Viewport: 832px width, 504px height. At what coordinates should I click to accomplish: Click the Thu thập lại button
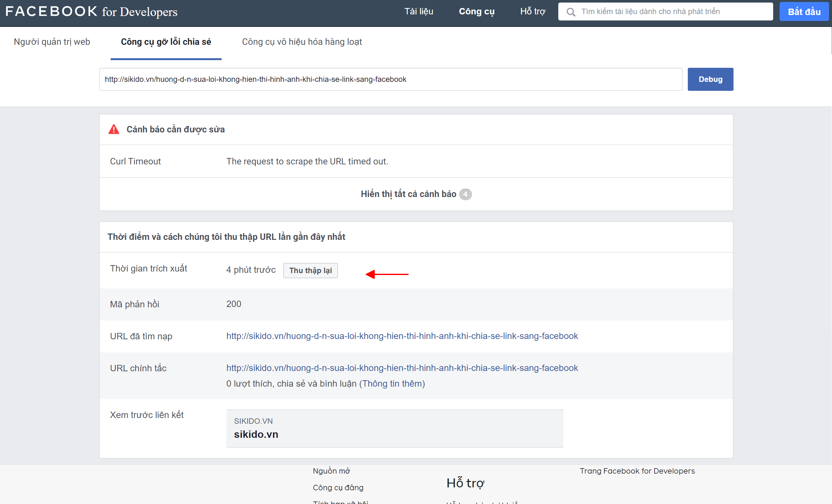[310, 271]
